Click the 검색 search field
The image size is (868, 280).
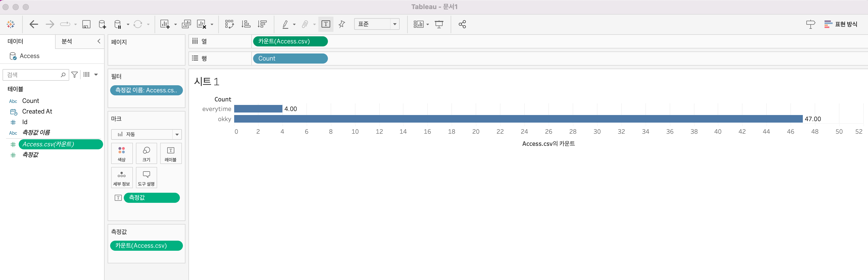36,75
